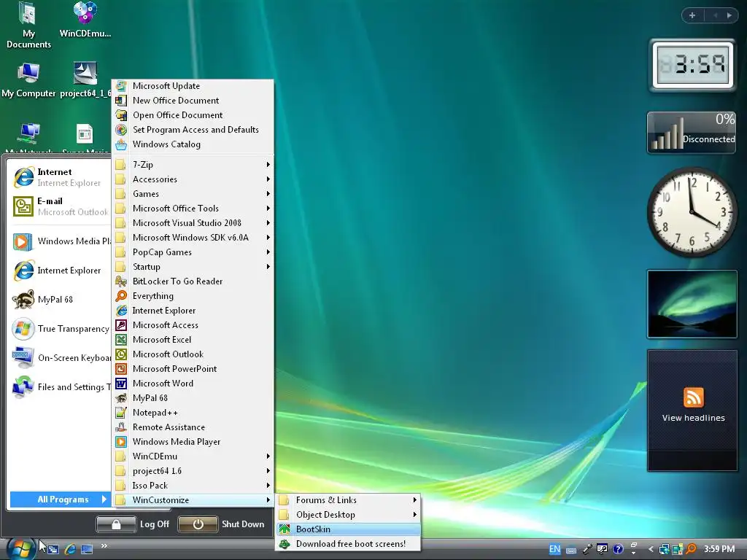Expand the Accessories folder submenu

tap(193, 179)
